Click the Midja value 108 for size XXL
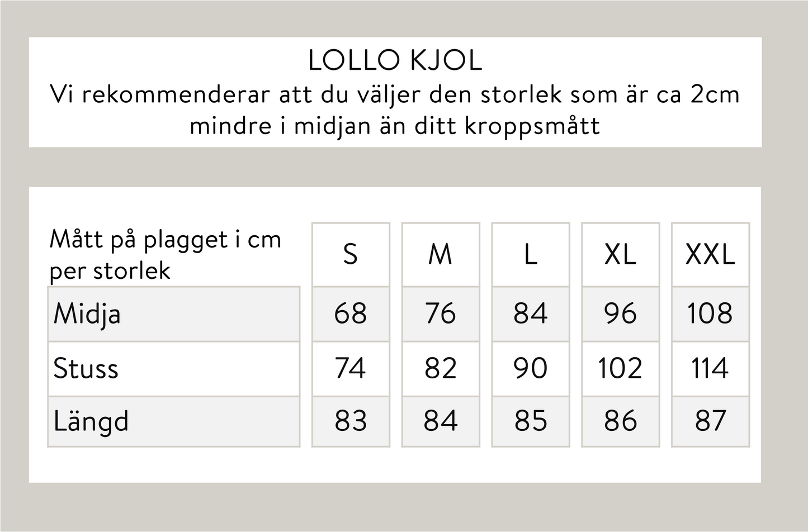 pos(710,313)
